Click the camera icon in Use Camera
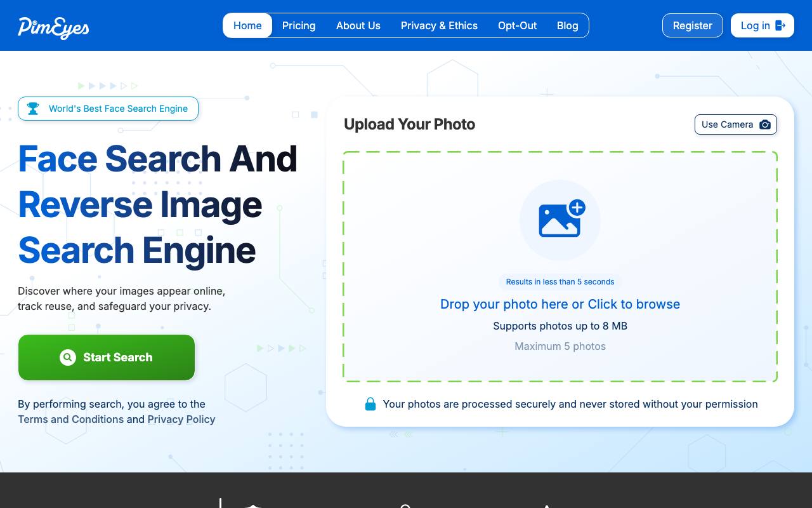 pyautogui.click(x=765, y=124)
